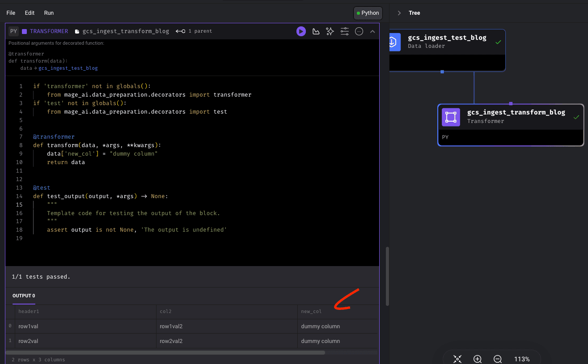
Task: Click the horizontal scrollbar under output table
Action: [x=165, y=352]
